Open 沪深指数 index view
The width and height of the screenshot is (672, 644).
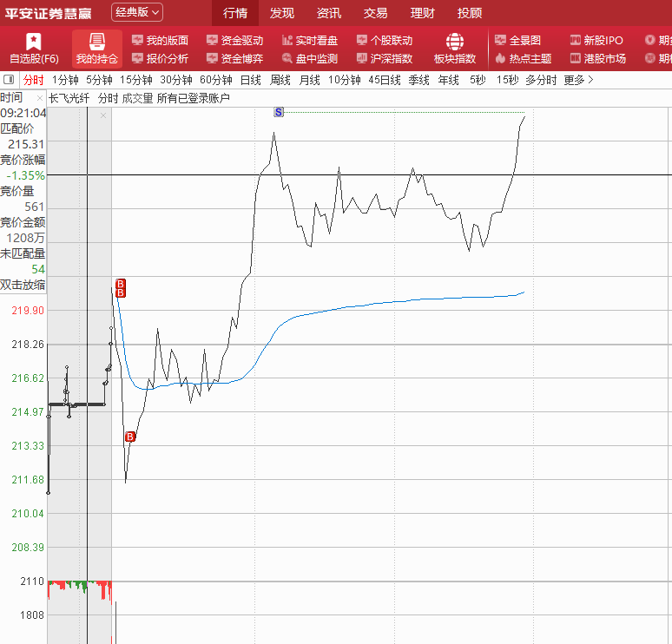pos(385,58)
